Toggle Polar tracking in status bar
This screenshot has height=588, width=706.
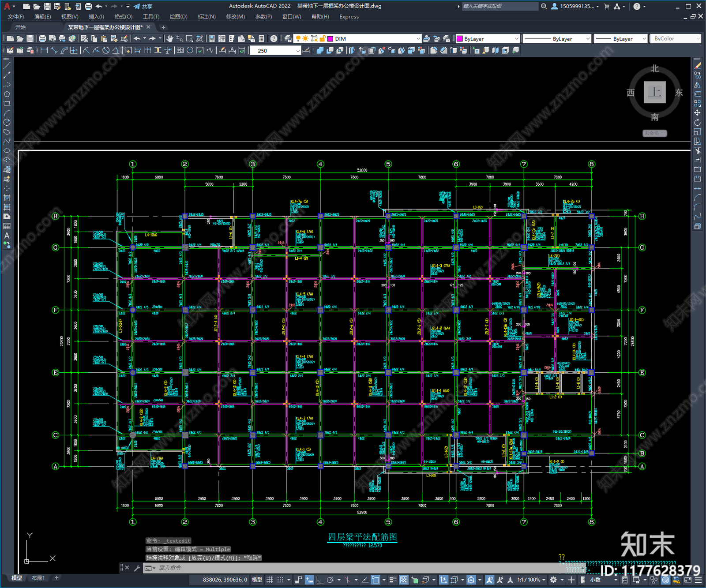(330, 580)
